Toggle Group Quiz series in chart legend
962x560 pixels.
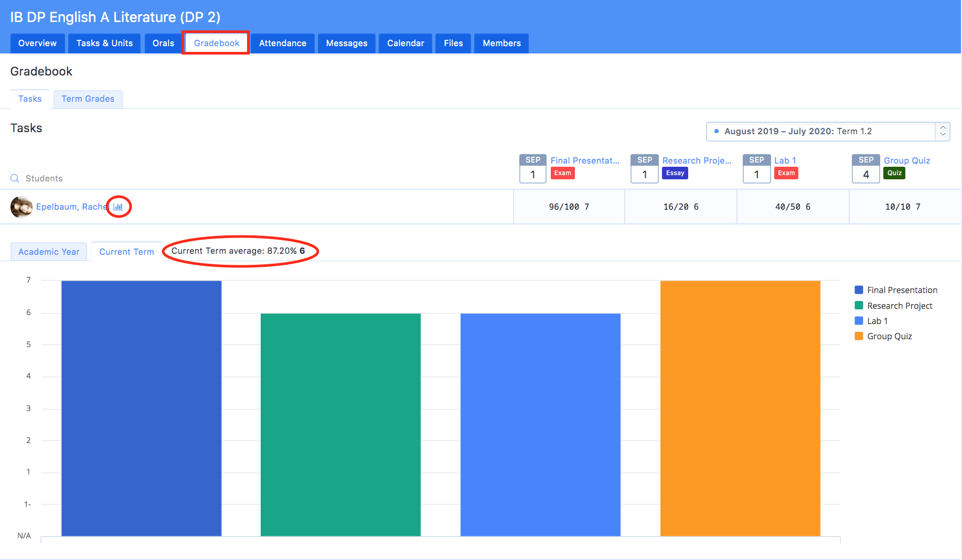(889, 336)
